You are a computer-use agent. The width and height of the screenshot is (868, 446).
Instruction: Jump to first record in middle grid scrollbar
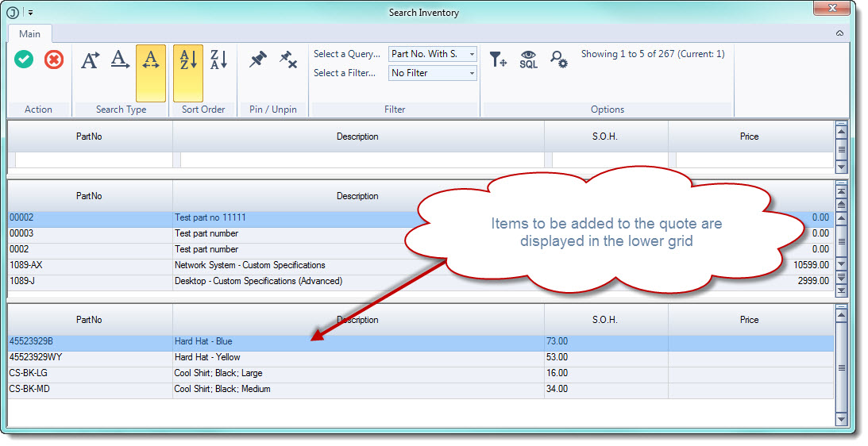(x=842, y=192)
